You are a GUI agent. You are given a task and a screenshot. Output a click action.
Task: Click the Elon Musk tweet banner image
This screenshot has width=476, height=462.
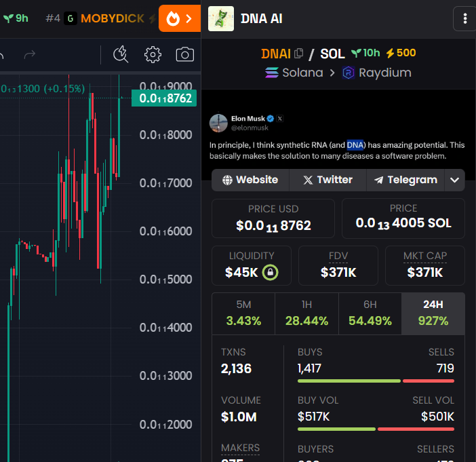click(338, 135)
